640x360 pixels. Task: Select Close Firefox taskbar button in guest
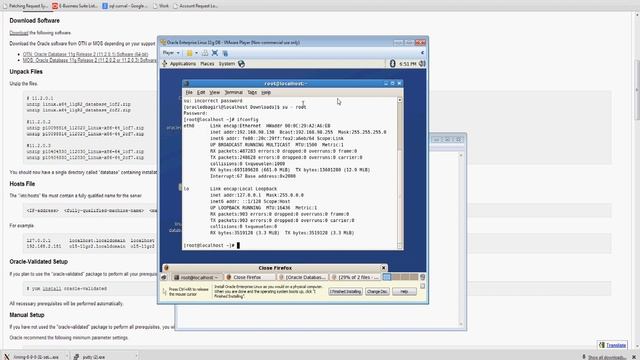250,277
